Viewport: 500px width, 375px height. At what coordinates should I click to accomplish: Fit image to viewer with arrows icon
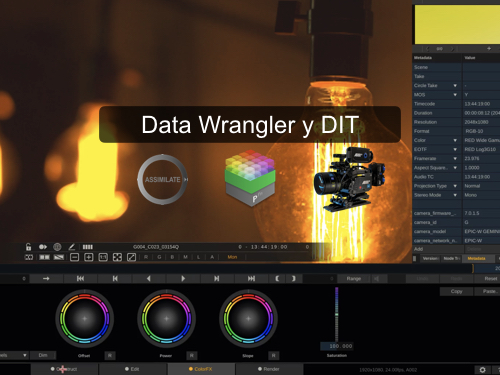click(x=117, y=257)
